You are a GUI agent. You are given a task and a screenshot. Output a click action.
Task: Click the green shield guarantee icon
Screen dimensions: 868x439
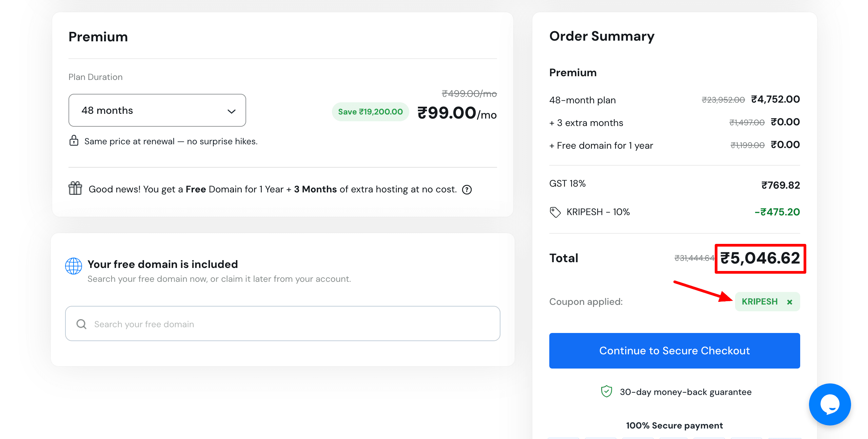[x=607, y=392]
